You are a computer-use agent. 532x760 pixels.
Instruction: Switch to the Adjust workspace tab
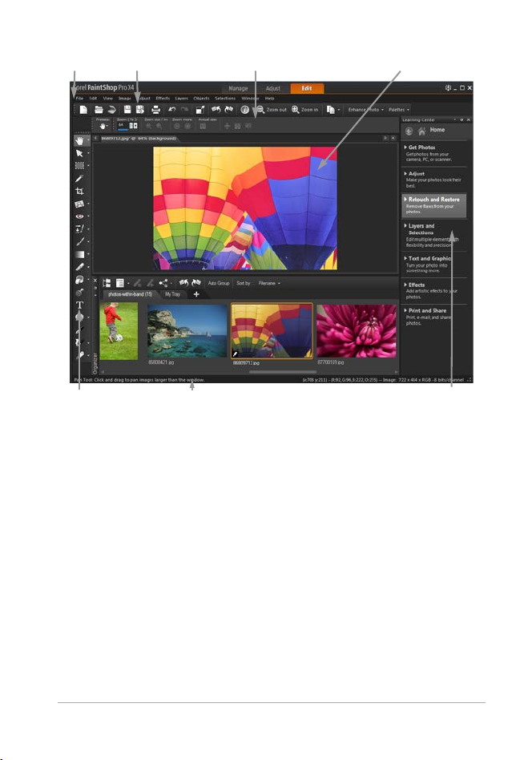click(x=272, y=88)
